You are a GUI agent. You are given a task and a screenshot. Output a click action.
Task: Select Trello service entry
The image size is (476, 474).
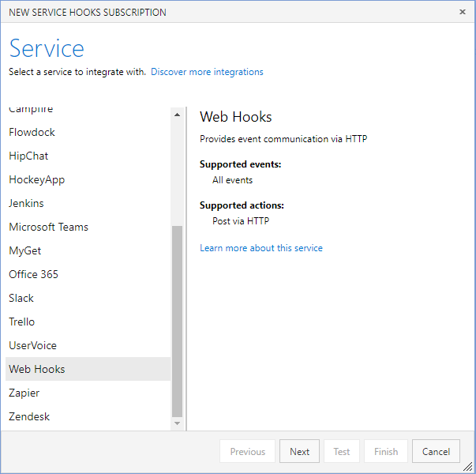point(88,322)
